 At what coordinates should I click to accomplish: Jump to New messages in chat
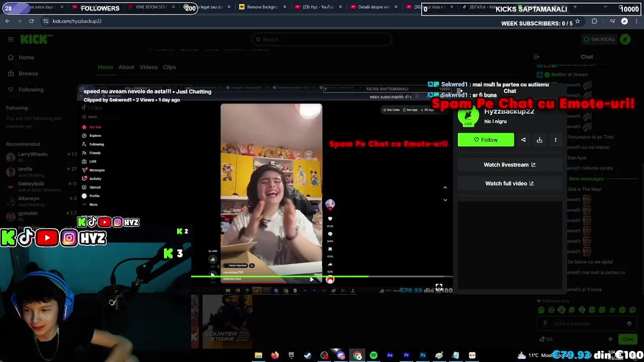coord(586,179)
